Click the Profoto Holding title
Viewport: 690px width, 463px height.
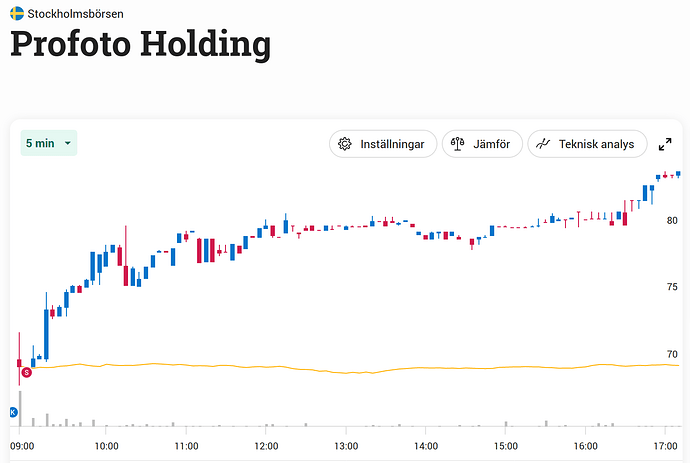[x=141, y=45]
